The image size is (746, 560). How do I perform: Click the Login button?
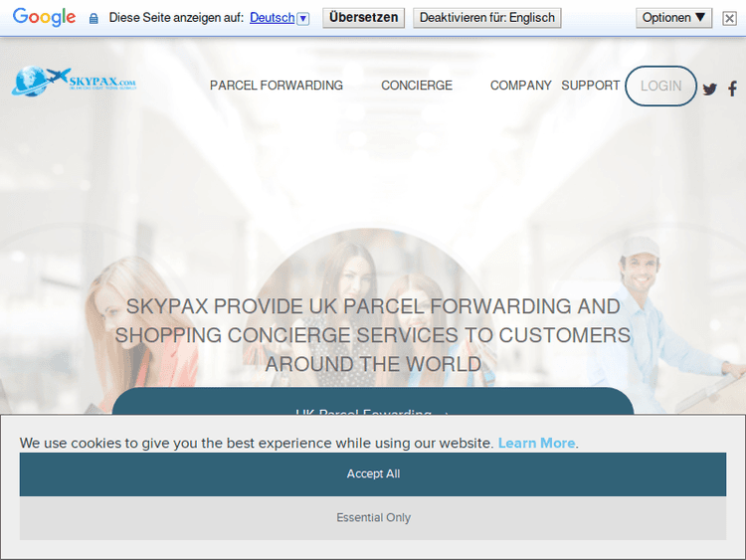coord(660,86)
